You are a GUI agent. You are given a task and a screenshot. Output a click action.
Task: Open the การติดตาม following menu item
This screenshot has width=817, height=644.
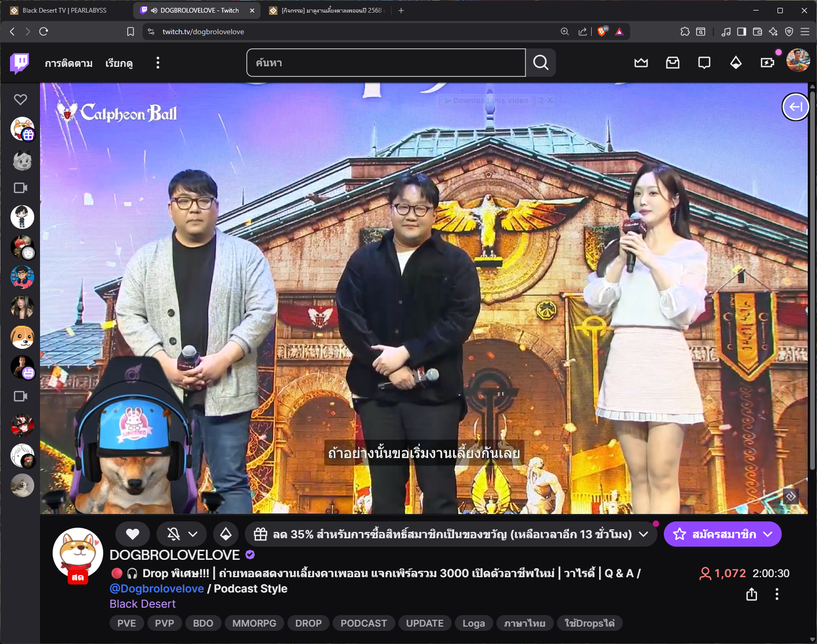click(x=68, y=63)
